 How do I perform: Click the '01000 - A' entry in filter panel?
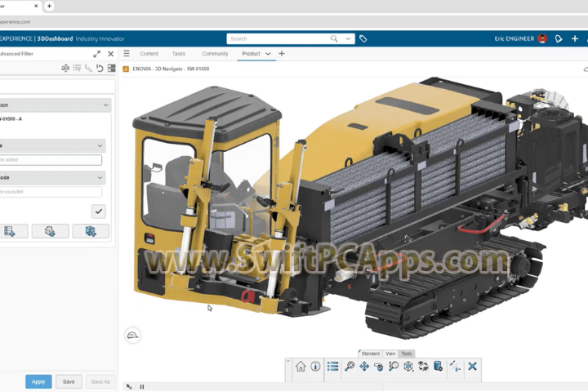11,119
